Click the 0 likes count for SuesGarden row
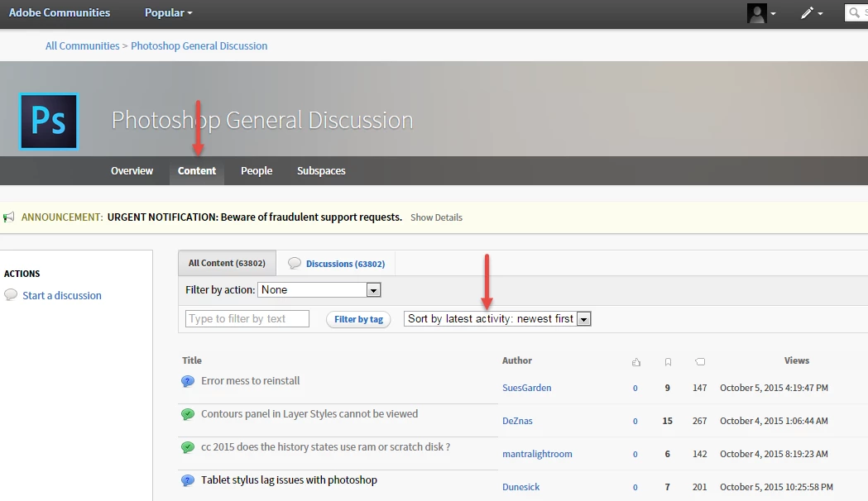 pos(635,389)
